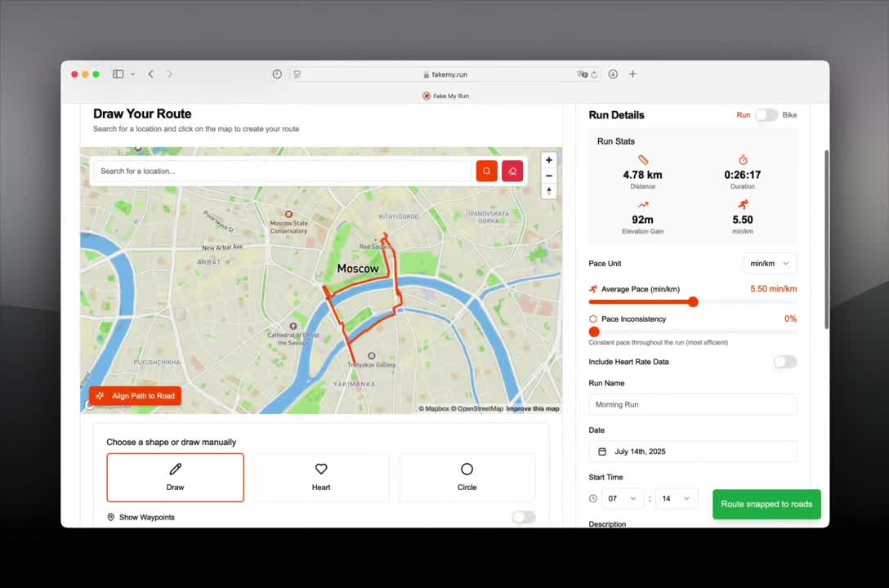The image size is (889, 588).
Task: Toggle the Run/Bike activity switch
Action: (x=766, y=115)
